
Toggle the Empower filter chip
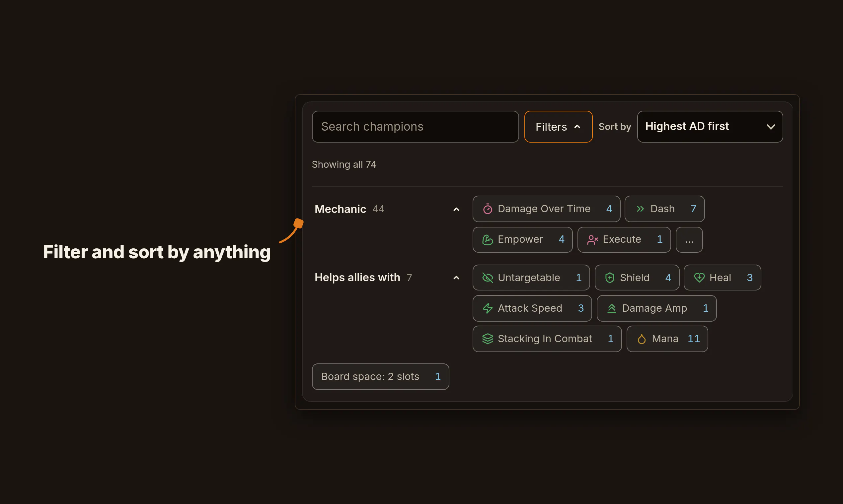pyautogui.click(x=522, y=240)
